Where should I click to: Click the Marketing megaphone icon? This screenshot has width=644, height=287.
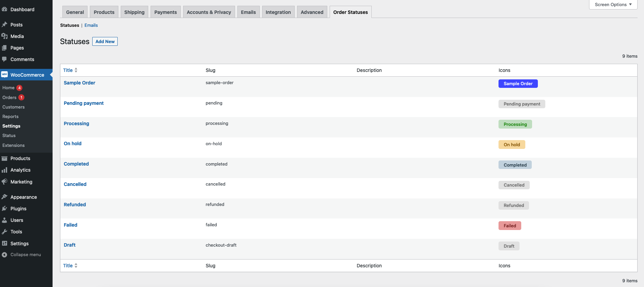pos(4,182)
